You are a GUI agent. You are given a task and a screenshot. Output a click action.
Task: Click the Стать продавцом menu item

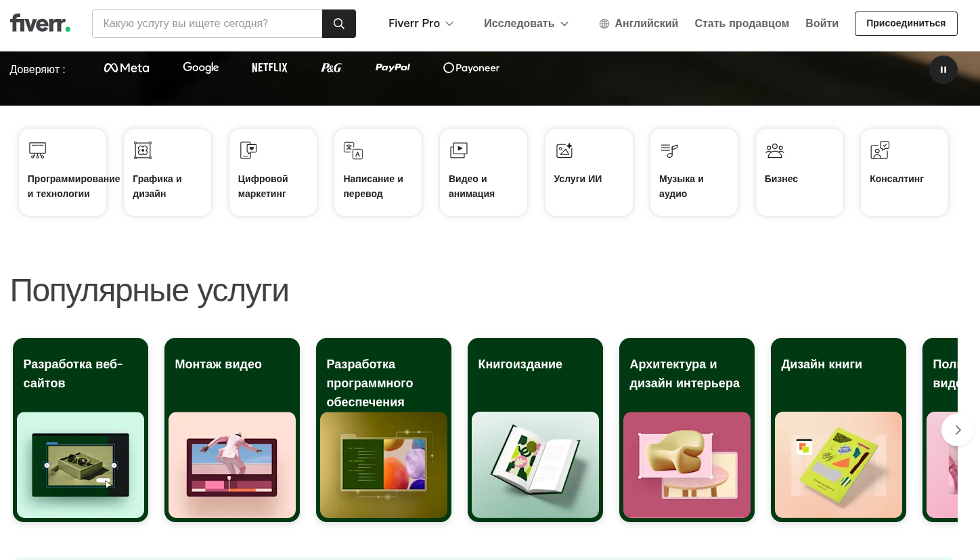(742, 23)
